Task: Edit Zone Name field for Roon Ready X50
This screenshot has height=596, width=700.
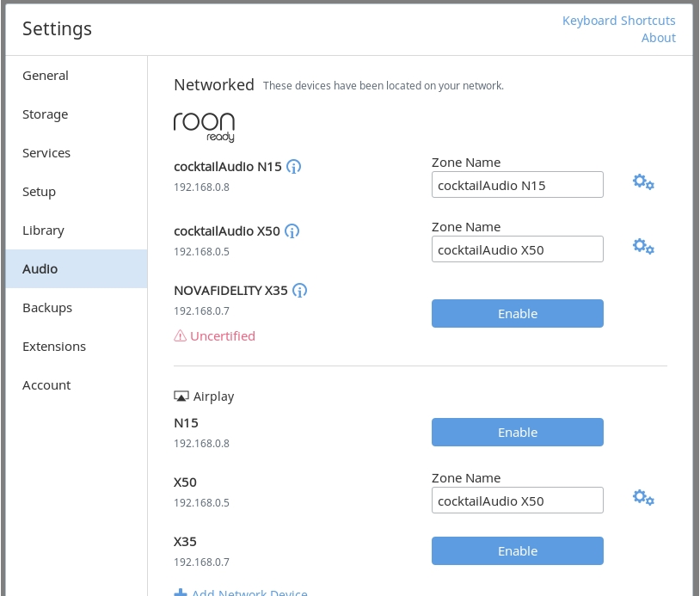Action: coord(518,249)
